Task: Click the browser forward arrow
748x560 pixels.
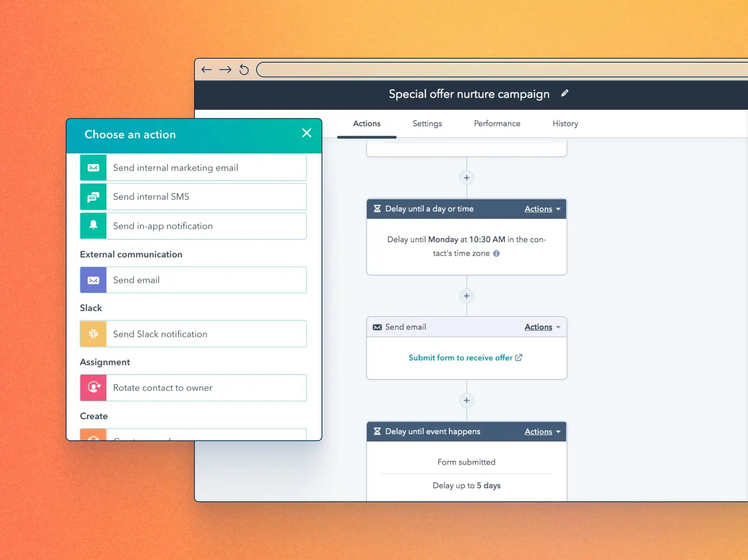Action: pos(225,70)
